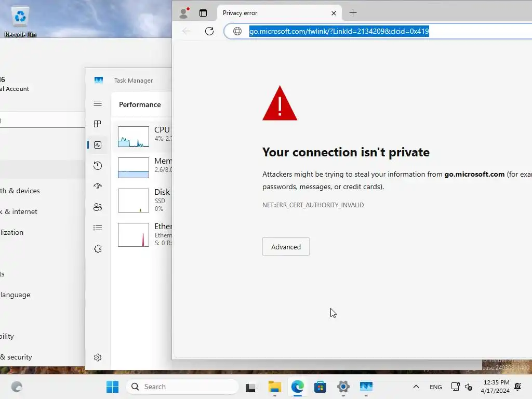Reload the page with refresh icon

[209, 31]
